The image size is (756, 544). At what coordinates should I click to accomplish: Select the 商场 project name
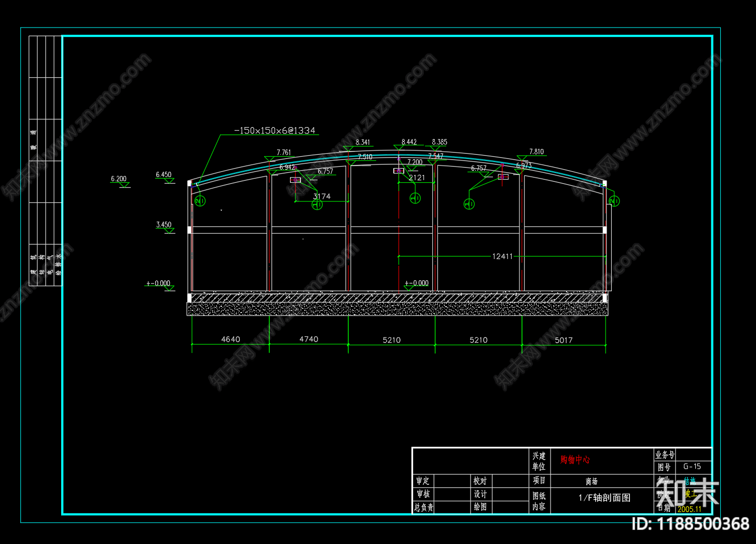pyautogui.click(x=592, y=481)
